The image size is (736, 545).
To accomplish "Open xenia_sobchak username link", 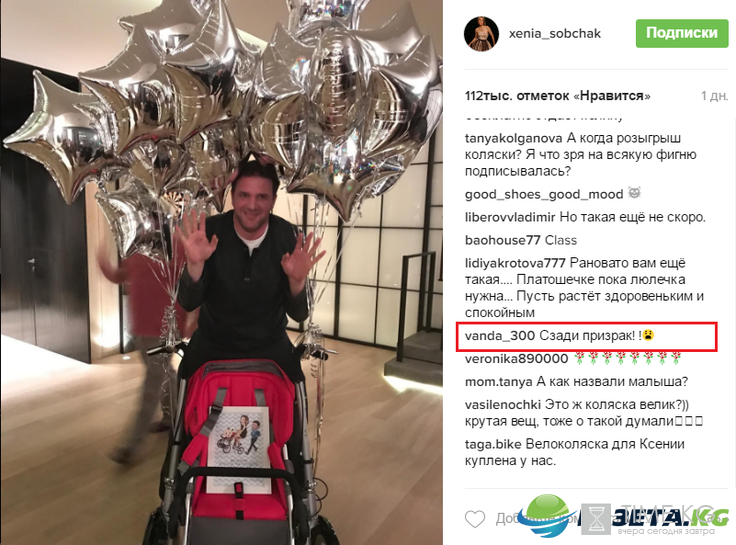I will click(554, 34).
